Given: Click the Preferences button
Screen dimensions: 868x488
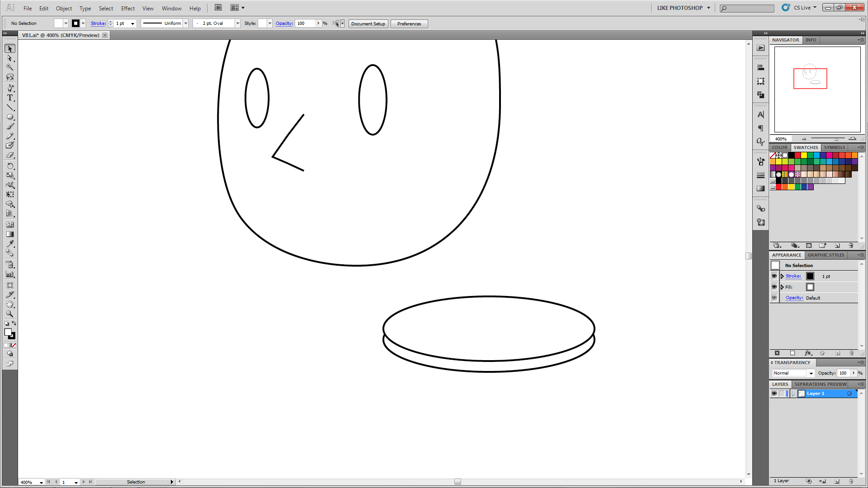Looking at the screenshot, I should tap(409, 23).
